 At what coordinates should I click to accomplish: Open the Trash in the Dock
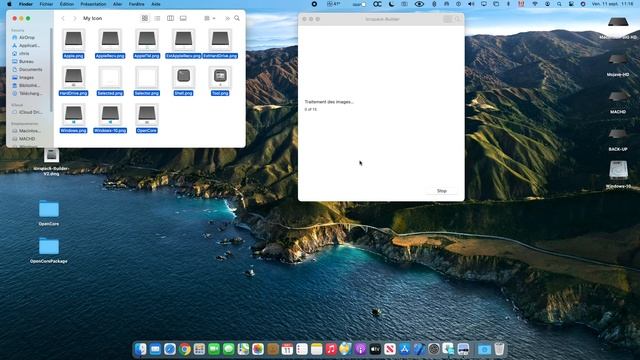click(x=499, y=349)
